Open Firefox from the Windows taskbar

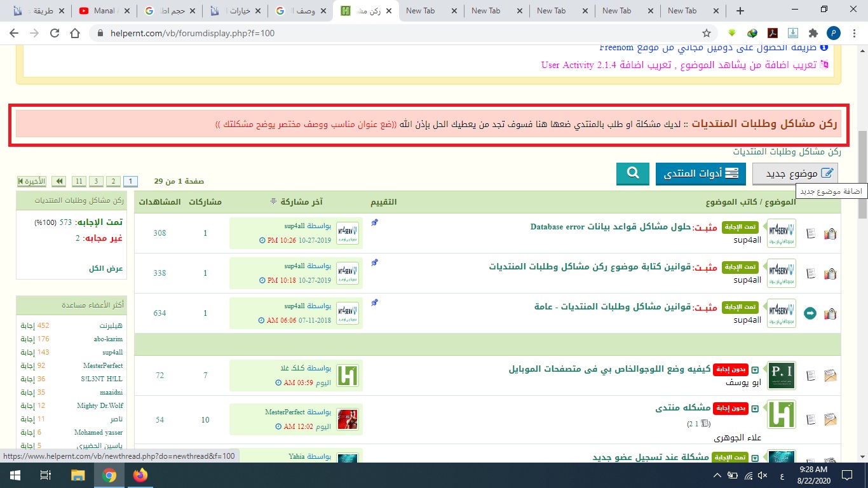click(x=140, y=475)
